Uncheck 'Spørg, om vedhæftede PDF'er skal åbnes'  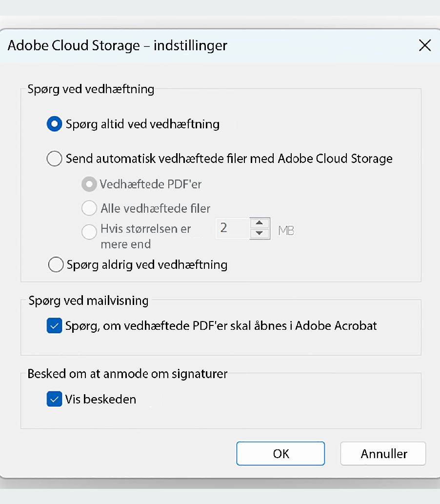pos(54,325)
